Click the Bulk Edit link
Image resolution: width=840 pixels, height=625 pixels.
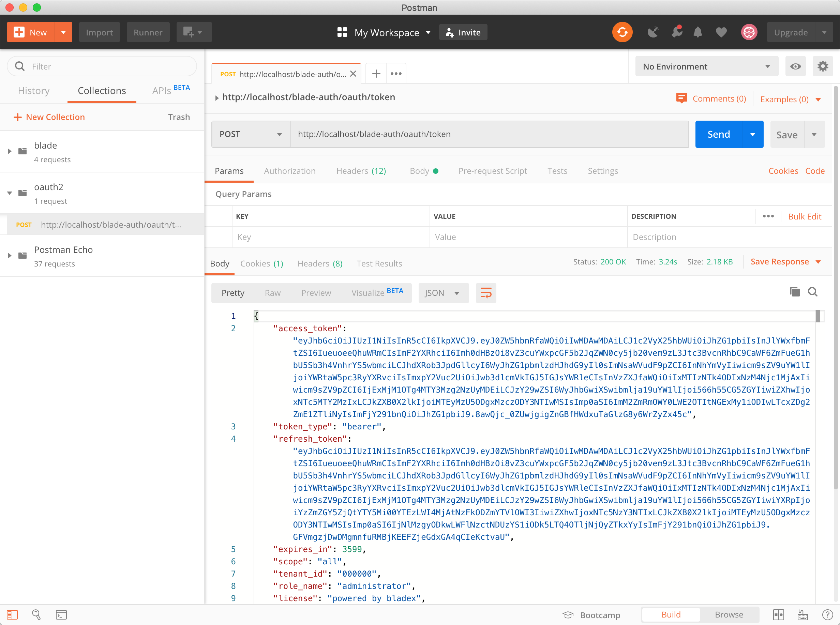[805, 216]
